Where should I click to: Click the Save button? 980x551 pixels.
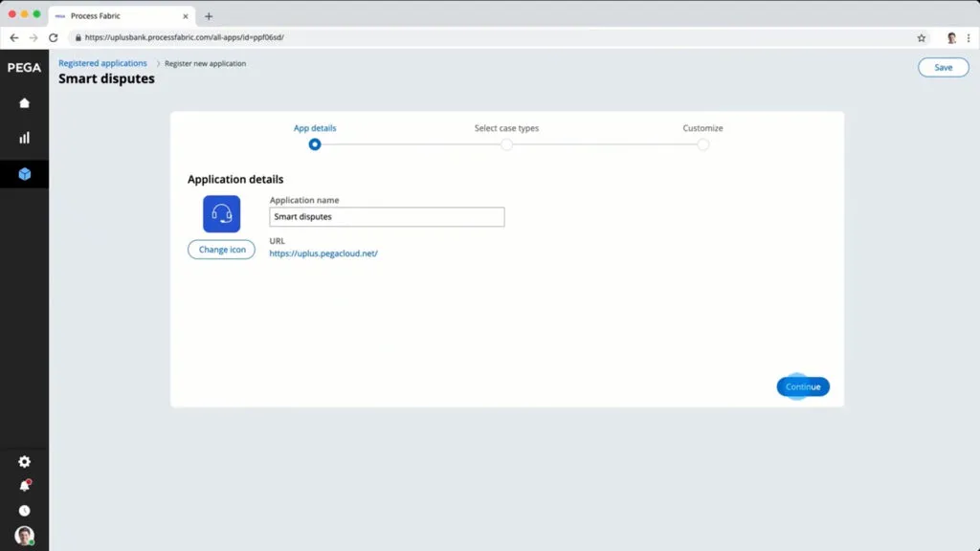[943, 68]
